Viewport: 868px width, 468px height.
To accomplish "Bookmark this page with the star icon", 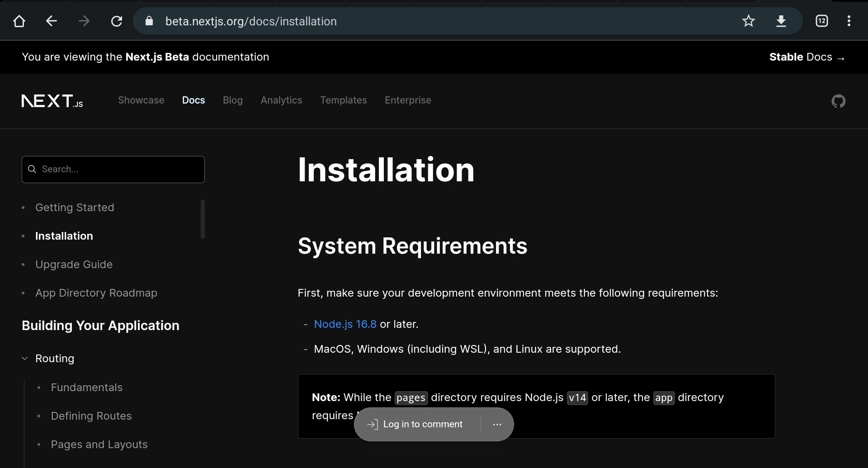I will coord(749,21).
